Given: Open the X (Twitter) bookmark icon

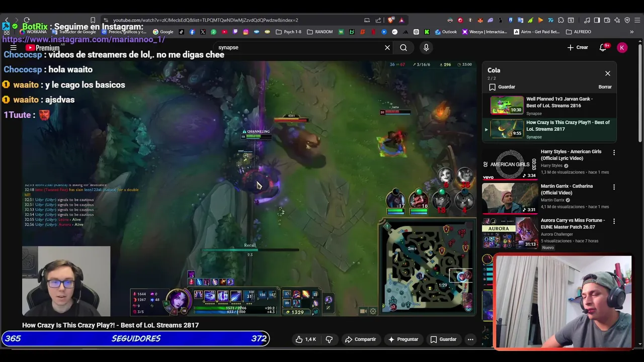Looking at the screenshot, I should point(203,32).
